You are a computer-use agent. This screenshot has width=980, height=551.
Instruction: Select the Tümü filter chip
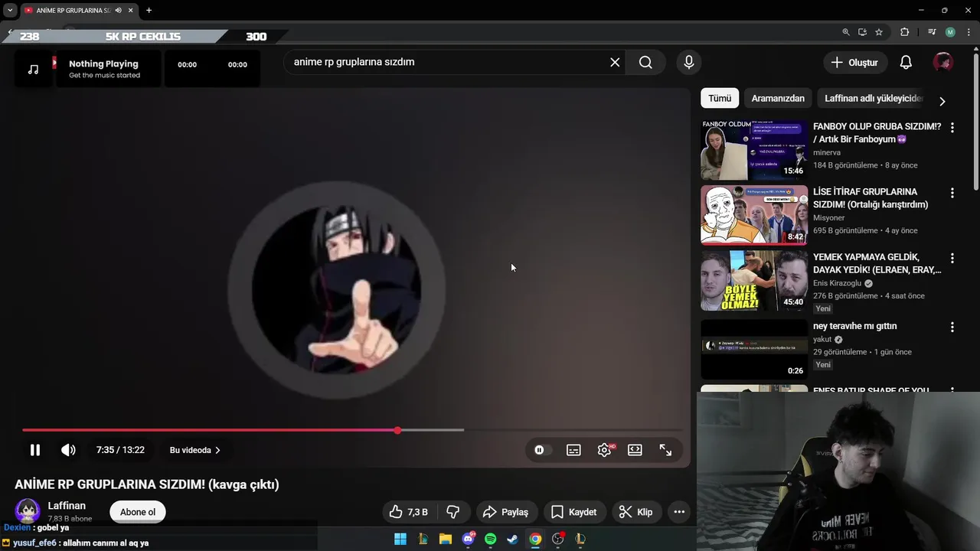(x=720, y=98)
